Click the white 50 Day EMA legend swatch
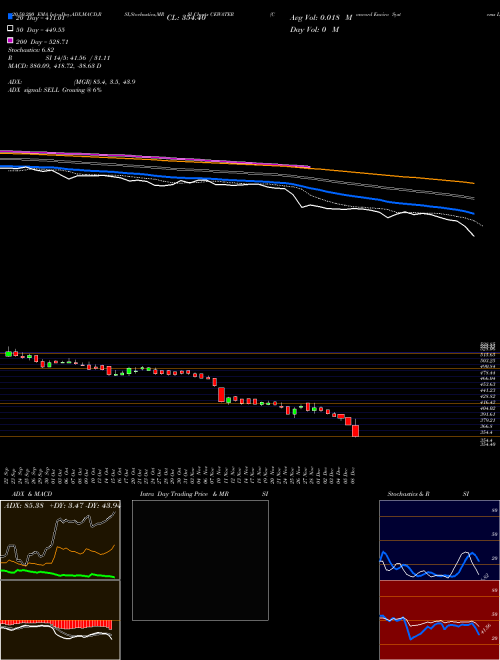Viewport: 500px width, 660px height. point(10,29)
